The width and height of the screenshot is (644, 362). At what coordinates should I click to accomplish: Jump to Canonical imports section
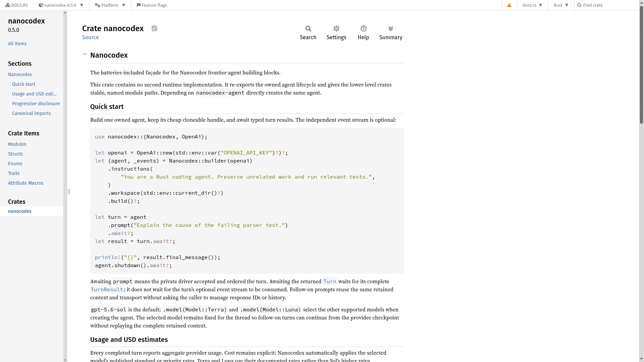click(x=32, y=113)
